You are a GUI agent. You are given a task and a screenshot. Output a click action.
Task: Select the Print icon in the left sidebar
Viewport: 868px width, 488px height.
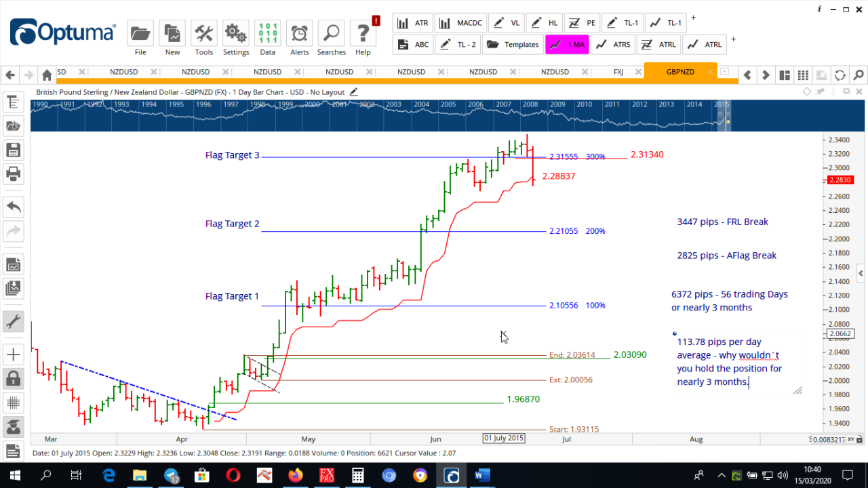[x=13, y=174]
